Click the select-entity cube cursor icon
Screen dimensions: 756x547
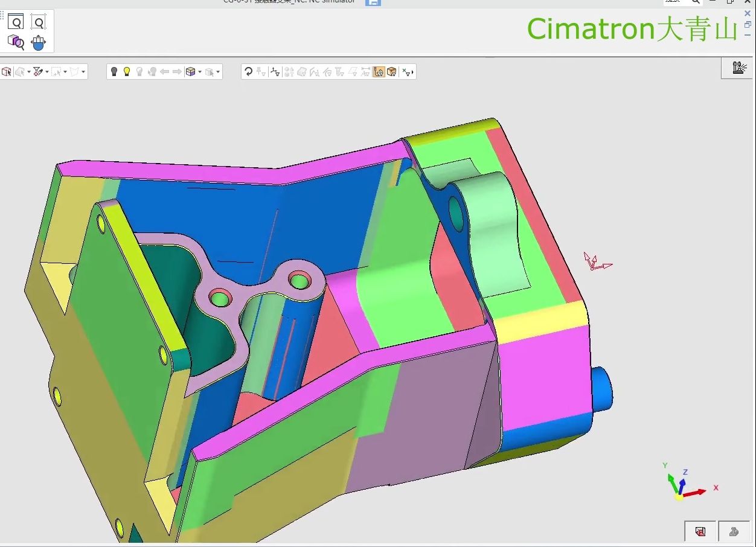pyautogui.click(x=7, y=72)
